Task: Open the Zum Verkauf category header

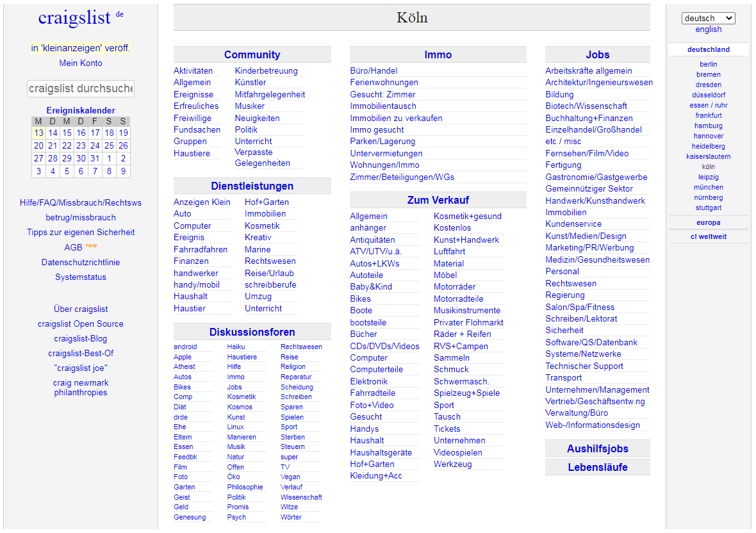Action: point(438,201)
